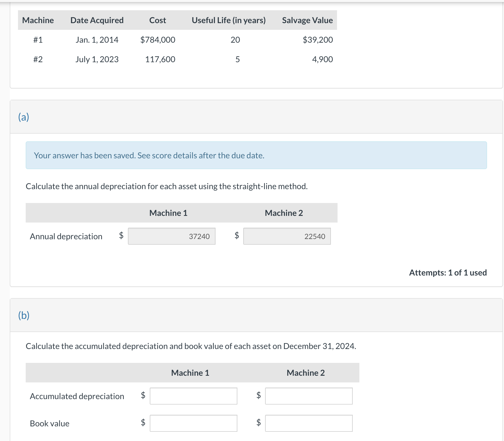This screenshot has width=504, height=441.
Task: Click the Salvage Value column header
Action: click(307, 20)
